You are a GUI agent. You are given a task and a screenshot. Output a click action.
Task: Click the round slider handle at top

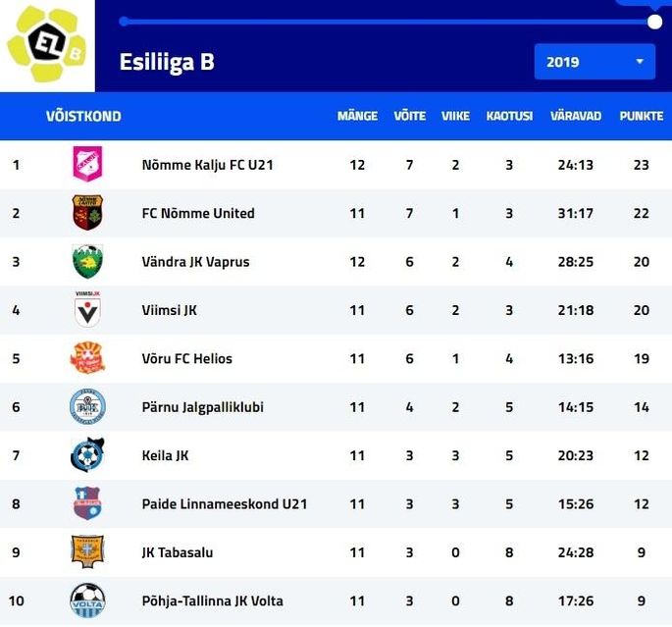click(x=654, y=22)
